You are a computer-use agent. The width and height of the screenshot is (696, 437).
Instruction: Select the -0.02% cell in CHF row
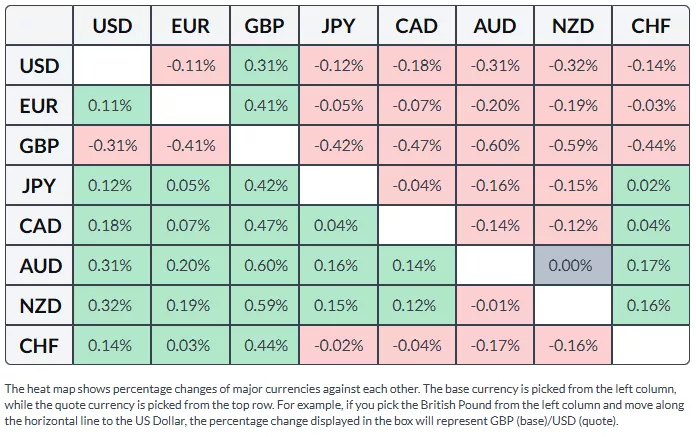click(341, 346)
